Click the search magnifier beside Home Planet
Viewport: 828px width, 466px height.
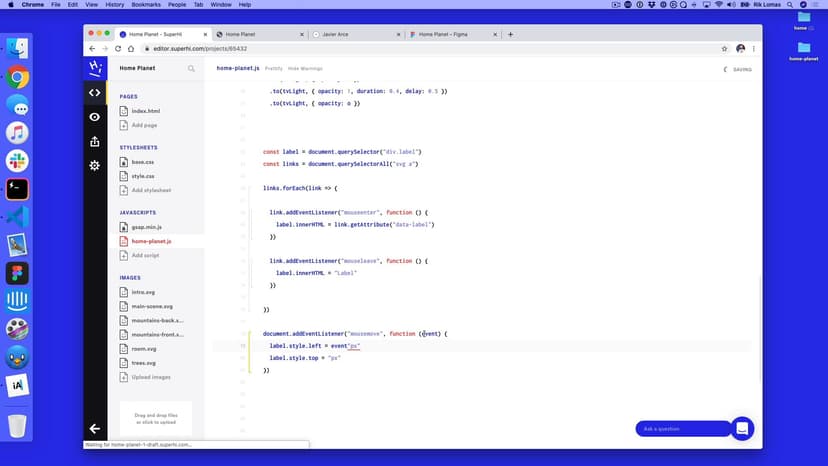[191, 69]
